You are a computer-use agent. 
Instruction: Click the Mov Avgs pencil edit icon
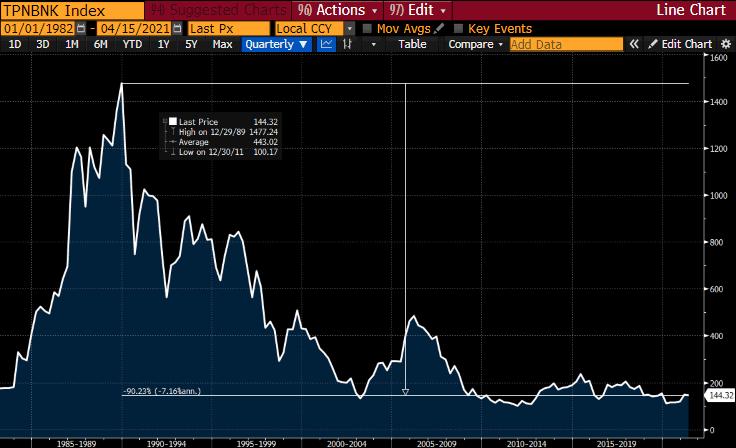439,29
